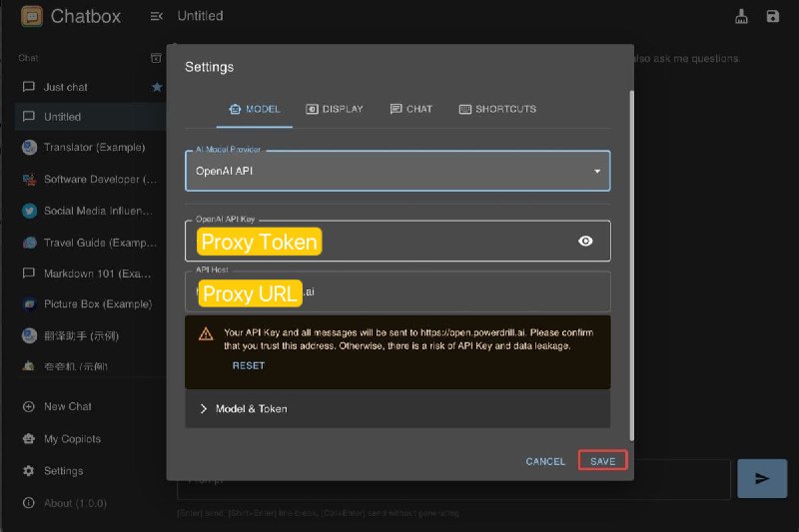Click the archive icon next to Chat header
The height and width of the screenshot is (532, 799).
156,58
